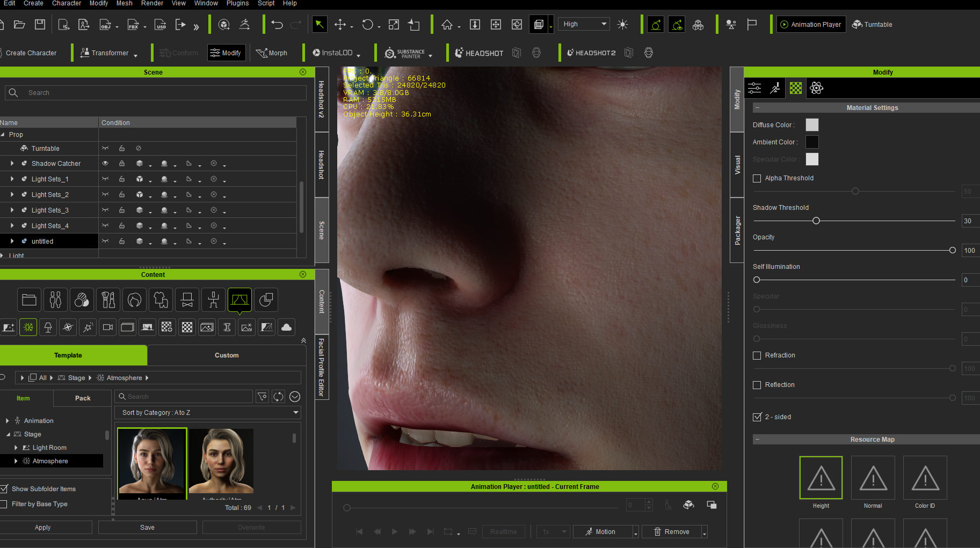This screenshot has height=548, width=980.
Task: Check Filter by Base Type checkbox
Action: [4, 504]
